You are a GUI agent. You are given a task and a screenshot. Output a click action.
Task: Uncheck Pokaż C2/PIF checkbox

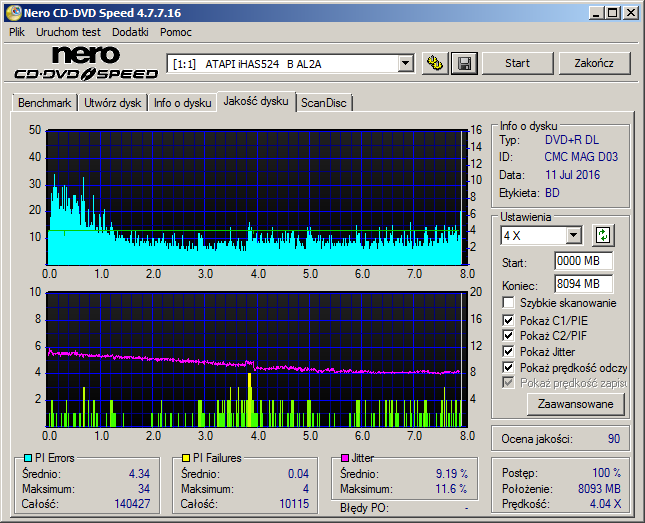point(508,336)
